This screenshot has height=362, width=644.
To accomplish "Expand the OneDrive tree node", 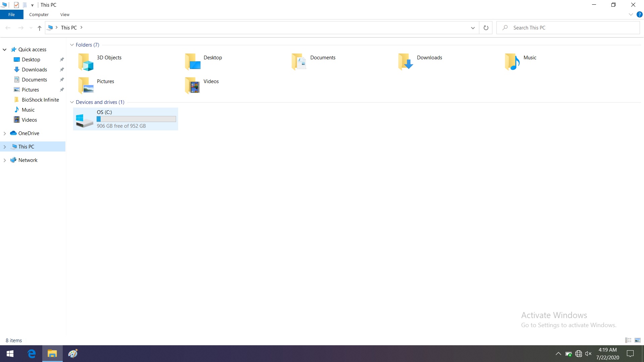I will coord(5,133).
